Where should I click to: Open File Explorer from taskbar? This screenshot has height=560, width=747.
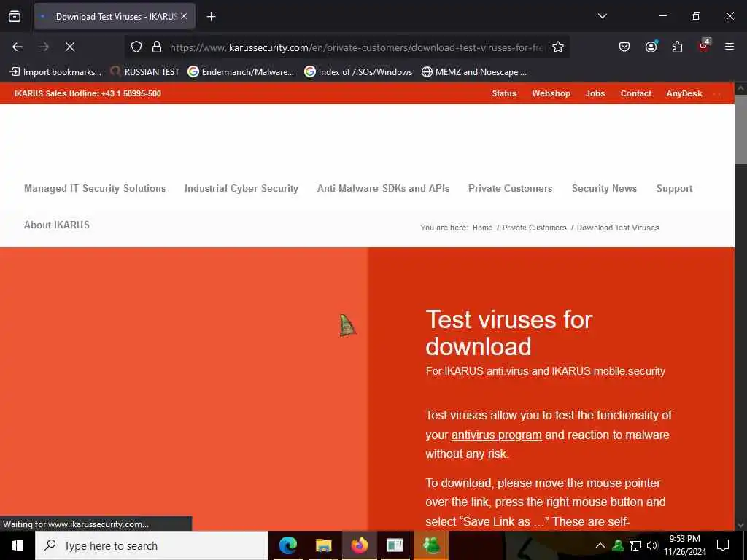(323, 545)
